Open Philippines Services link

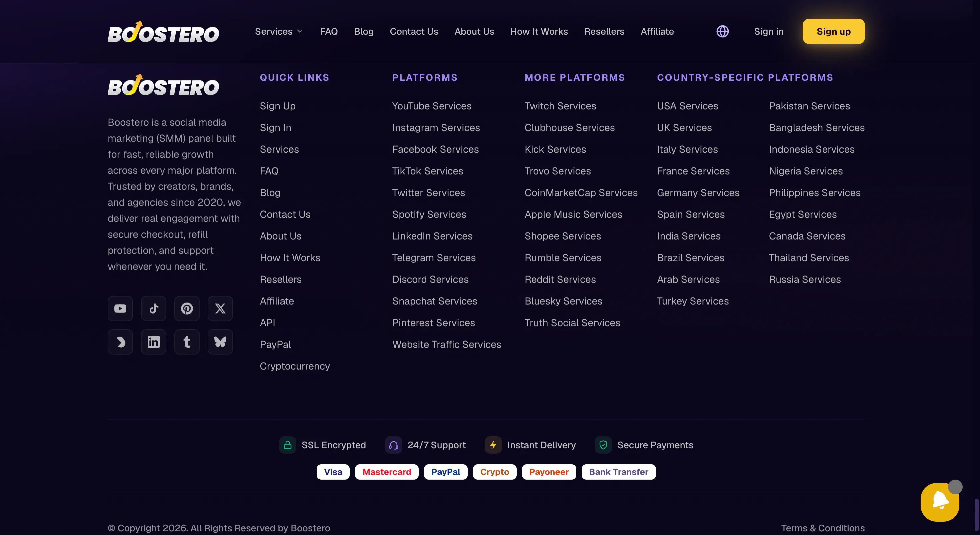[815, 193]
